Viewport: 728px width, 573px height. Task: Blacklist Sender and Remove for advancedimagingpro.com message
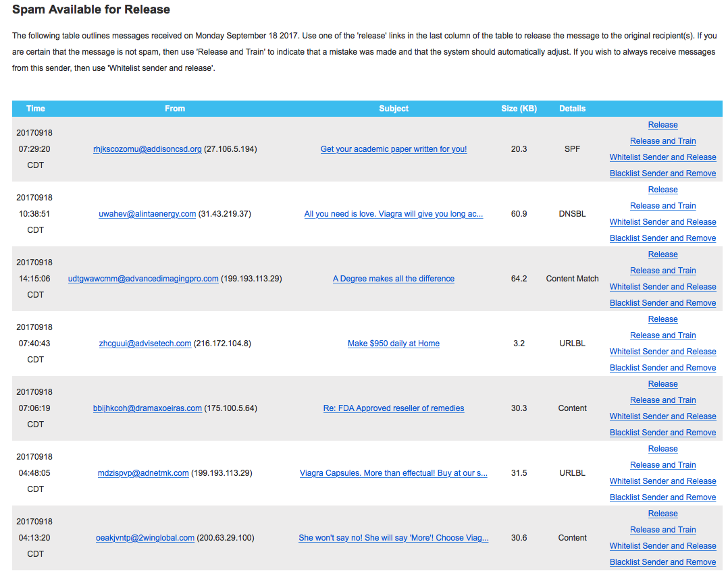click(662, 304)
